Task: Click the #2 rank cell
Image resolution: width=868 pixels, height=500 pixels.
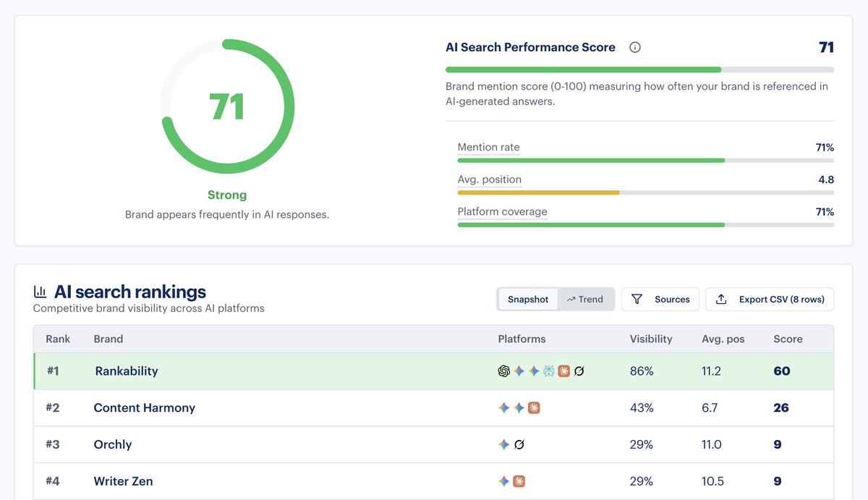Action: [x=53, y=407]
